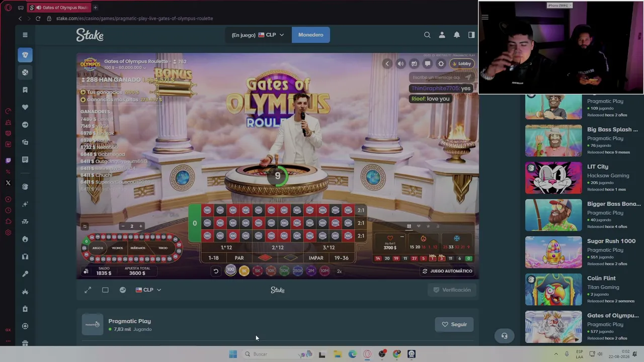Decrease racetrack neighbors count
The width and height of the screenshot is (644, 362).
[x=123, y=226]
